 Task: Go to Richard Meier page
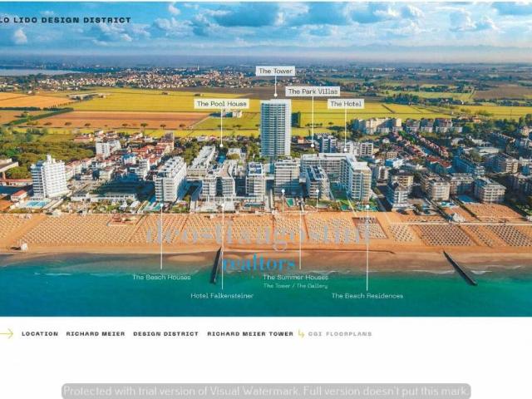[96, 334]
